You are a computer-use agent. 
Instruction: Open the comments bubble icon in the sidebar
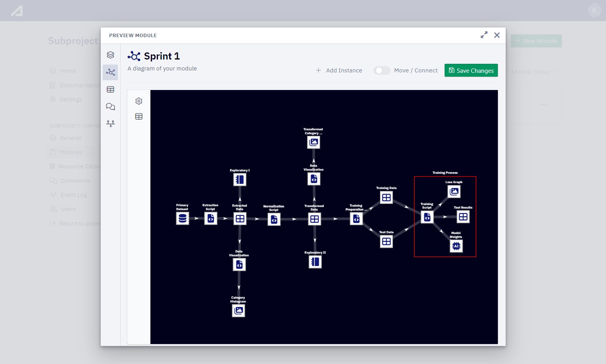110,106
